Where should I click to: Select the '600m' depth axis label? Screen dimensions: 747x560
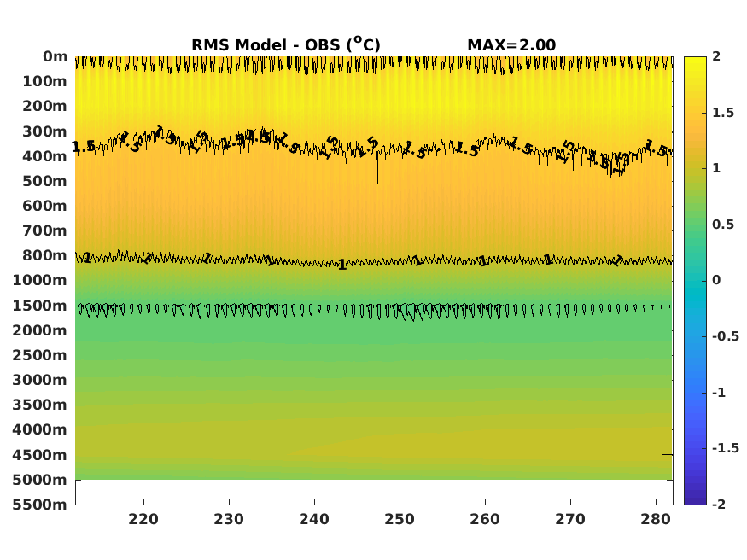pyautogui.click(x=44, y=206)
